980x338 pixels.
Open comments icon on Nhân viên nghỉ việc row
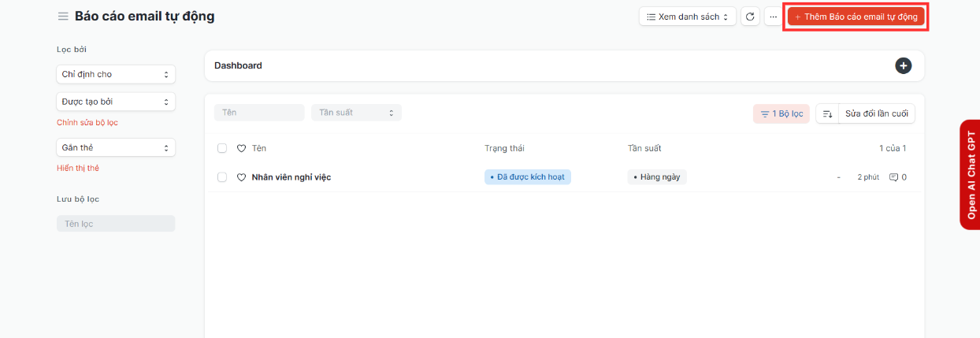tap(893, 177)
